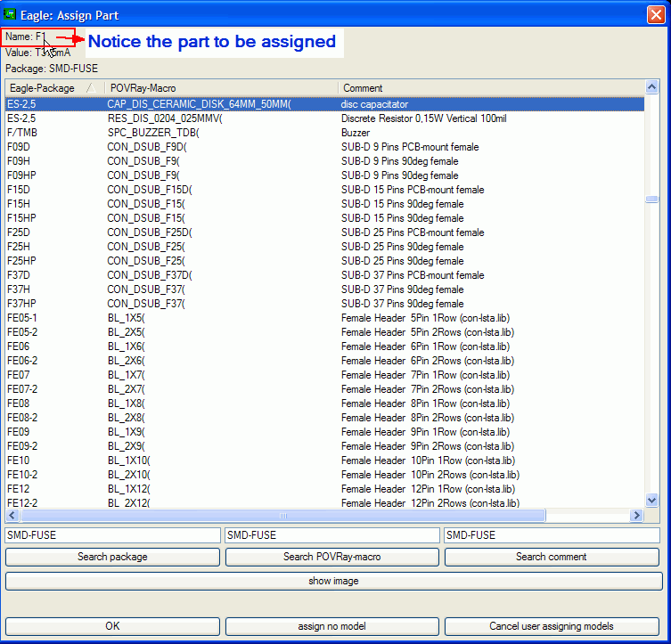
Task: Click macro BL_2X8( cell
Action: [x=127, y=418]
